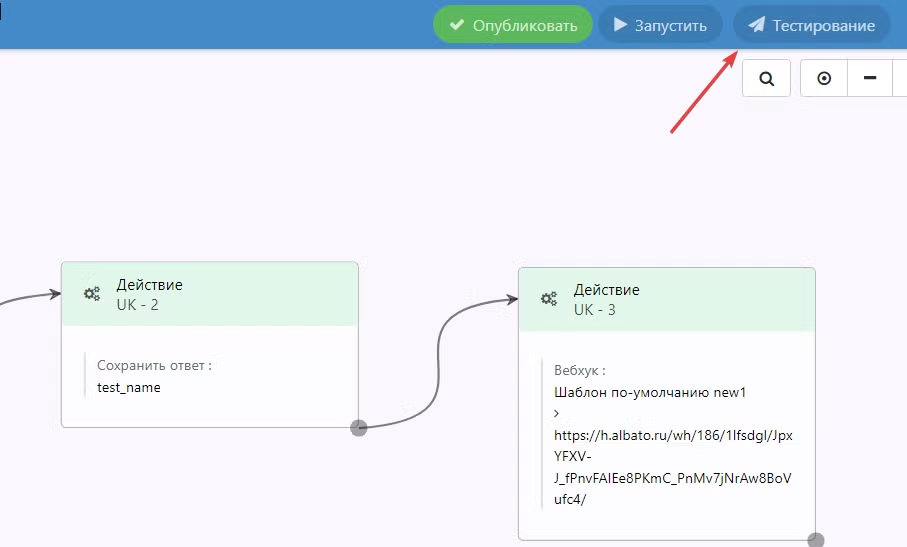Select the test_name value in UK - 2
The image size is (907, 547).
coord(128,387)
